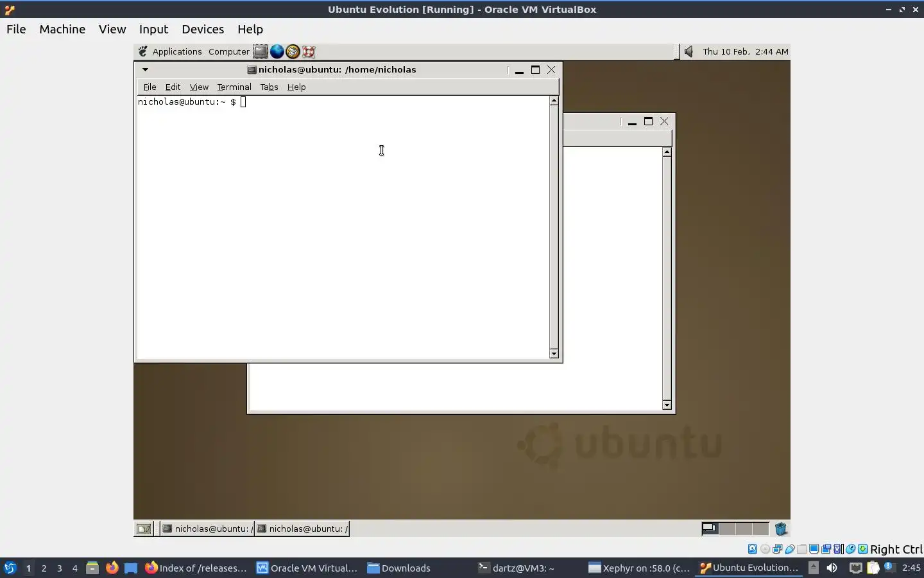Click the front terminal scrollbar down arrow
Image resolution: width=924 pixels, height=578 pixels.
point(554,353)
